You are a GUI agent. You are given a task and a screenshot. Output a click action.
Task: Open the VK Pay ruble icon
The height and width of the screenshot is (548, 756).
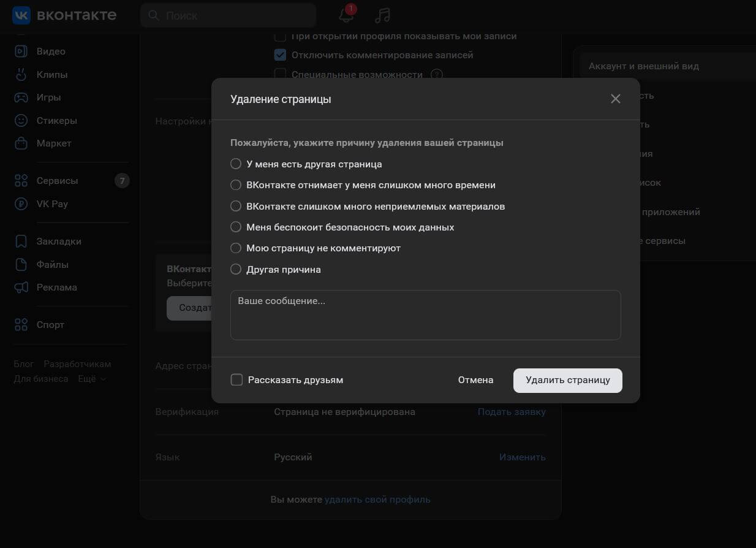pos(21,204)
